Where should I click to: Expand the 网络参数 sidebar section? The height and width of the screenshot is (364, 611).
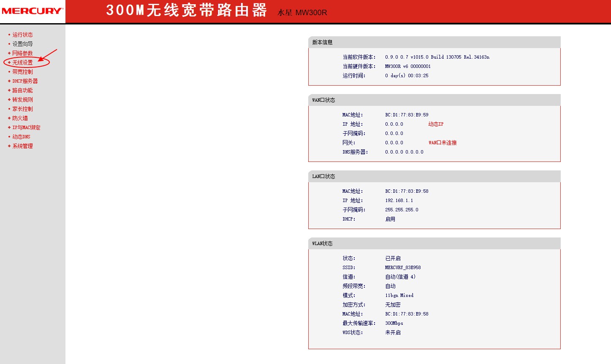click(x=22, y=53)
